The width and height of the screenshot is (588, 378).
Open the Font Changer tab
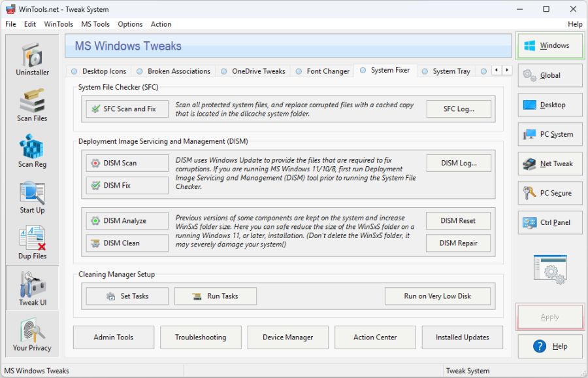[x=327, y=71]
